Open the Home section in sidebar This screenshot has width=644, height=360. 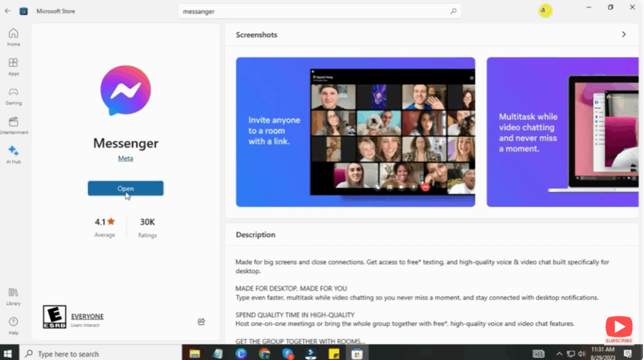pos(13,37)
